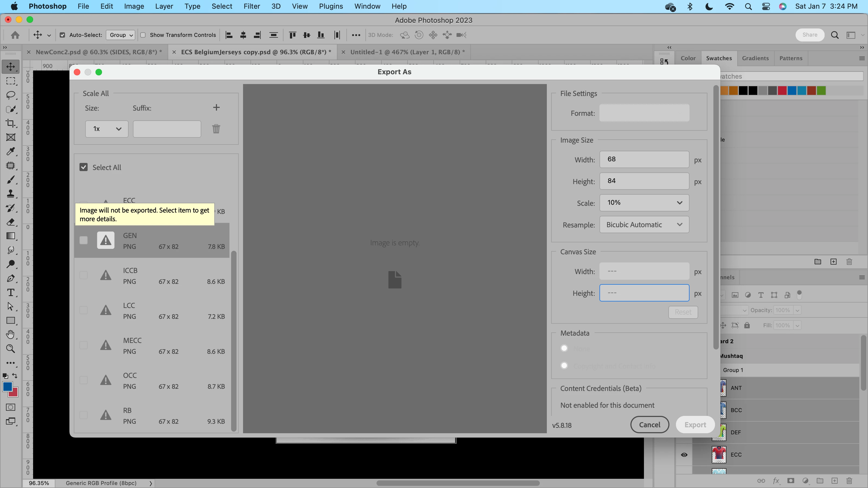Image resolution: width=868 pixels, height=488 pixels.
Task: Pick the red swatch in Swatches panel
Action: tap(782, 91)
